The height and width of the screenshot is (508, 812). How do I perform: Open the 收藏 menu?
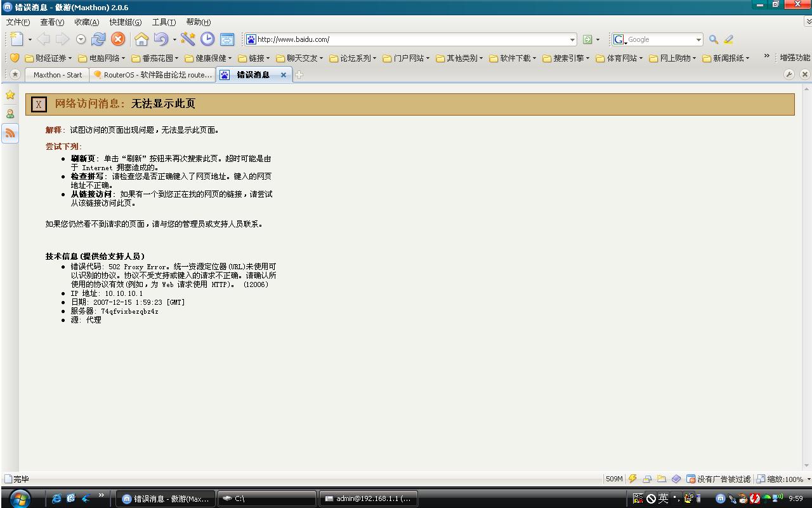click(x=86, y=22)
